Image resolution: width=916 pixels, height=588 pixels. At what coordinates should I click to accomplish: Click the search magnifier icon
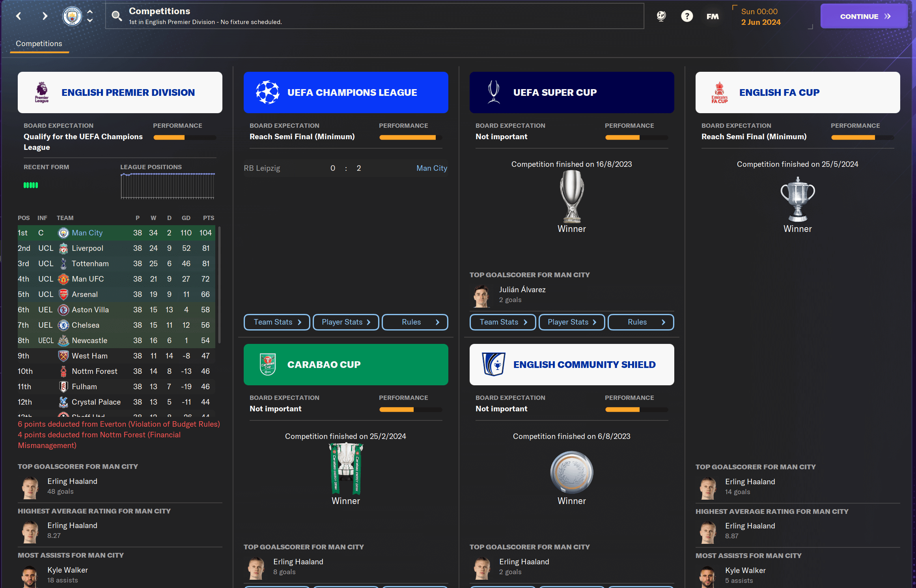pyautogui.click(x=117, y=16)
